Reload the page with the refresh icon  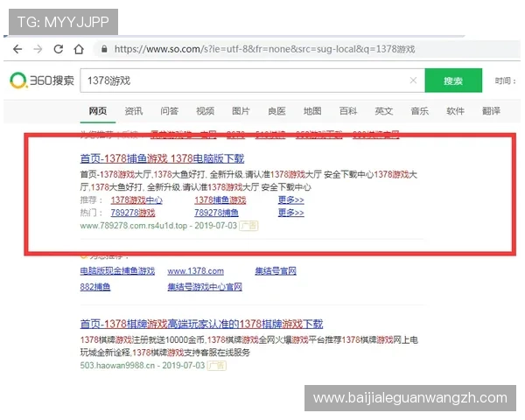point(59,49)
